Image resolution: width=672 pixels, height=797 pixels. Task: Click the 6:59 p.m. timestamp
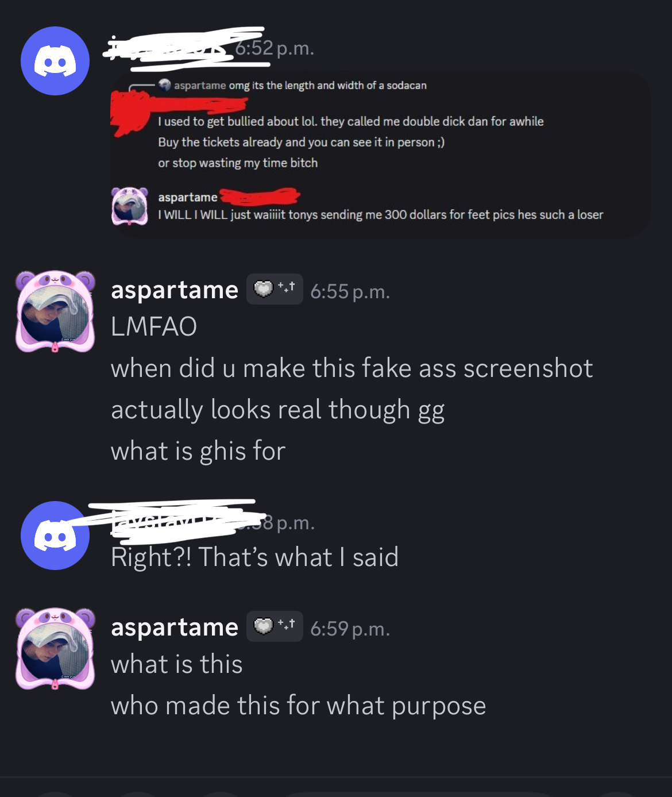(x=350, y=629)
